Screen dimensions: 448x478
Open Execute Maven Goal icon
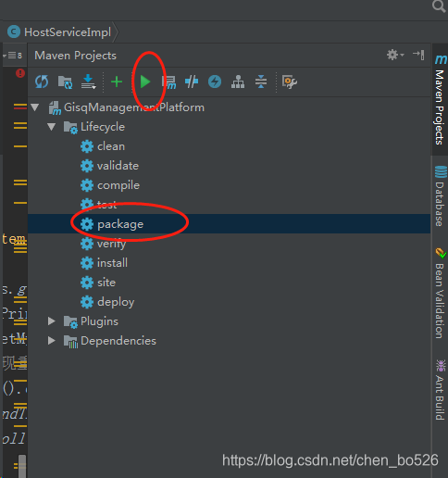(x=168, y=82)
